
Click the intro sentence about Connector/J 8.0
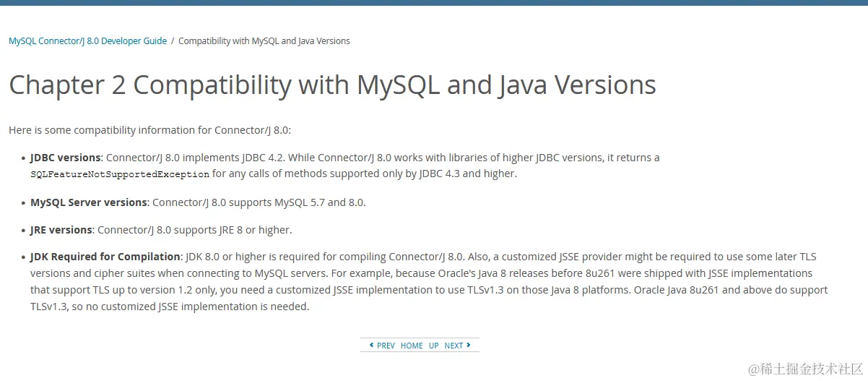coord(149,130)
